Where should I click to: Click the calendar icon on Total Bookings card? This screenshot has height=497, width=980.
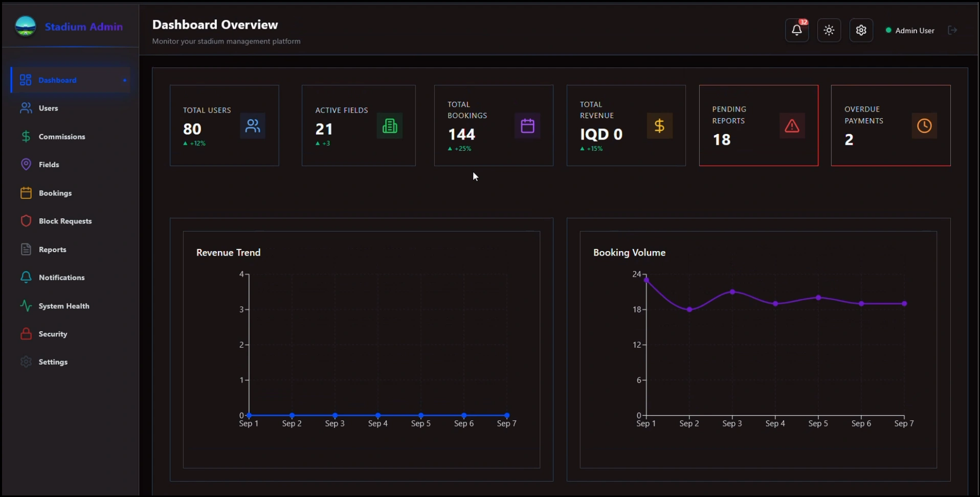[527, 126]
